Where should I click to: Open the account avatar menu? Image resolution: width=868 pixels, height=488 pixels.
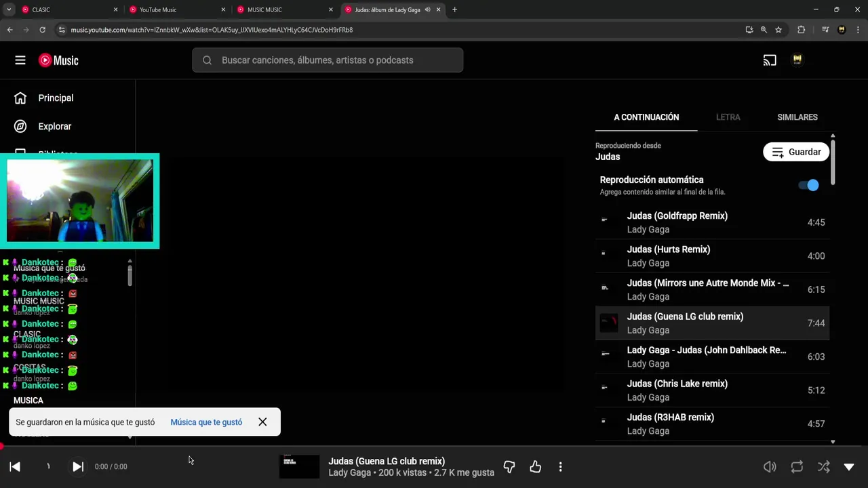[797, 60]
